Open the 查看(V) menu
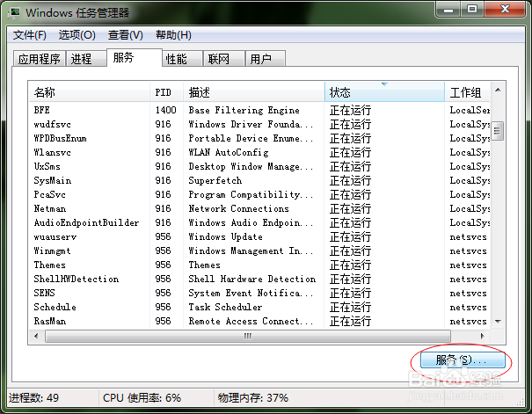Viewport: 532px width, 414px height. [x=126, y=35]
